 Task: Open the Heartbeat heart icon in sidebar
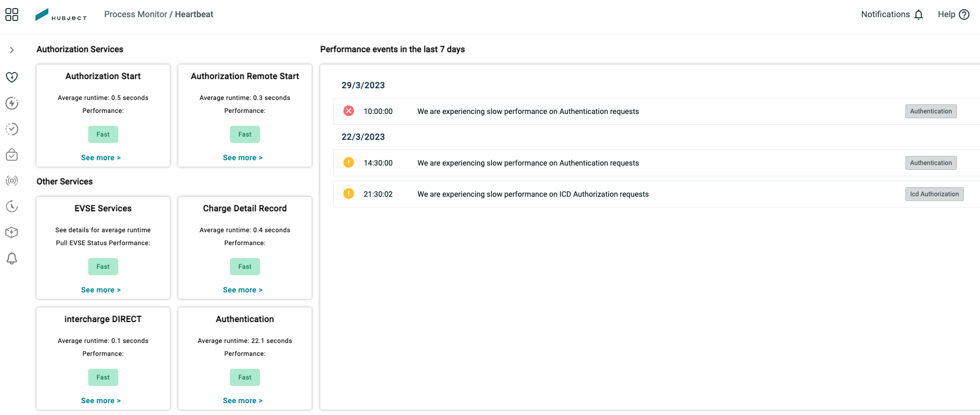12,77
